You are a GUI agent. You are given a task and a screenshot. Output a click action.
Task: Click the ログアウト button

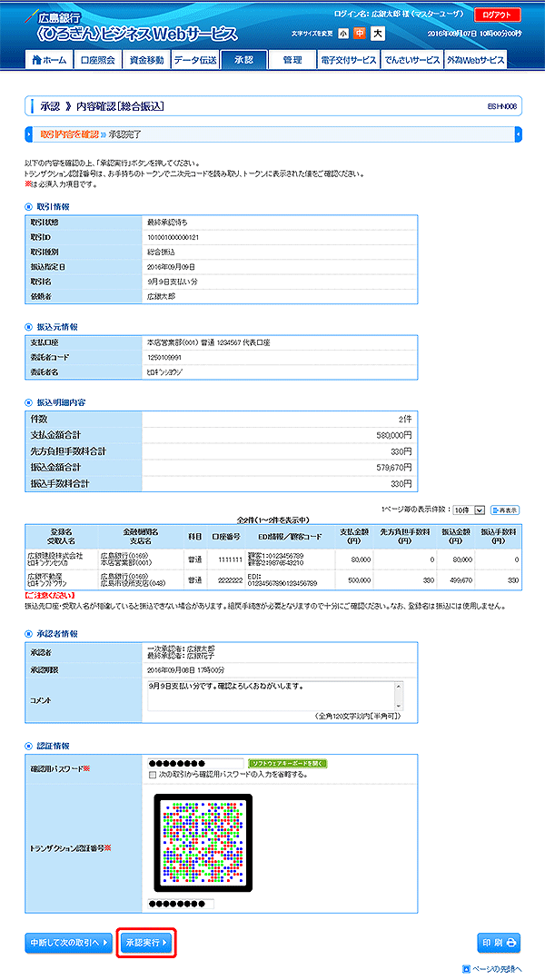point(498,15)
